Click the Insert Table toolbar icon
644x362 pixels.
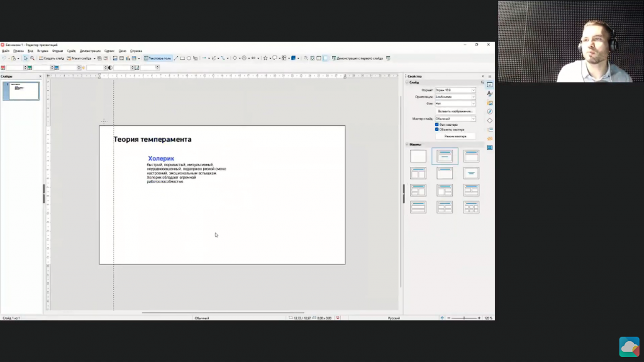(x=134, y=59)
